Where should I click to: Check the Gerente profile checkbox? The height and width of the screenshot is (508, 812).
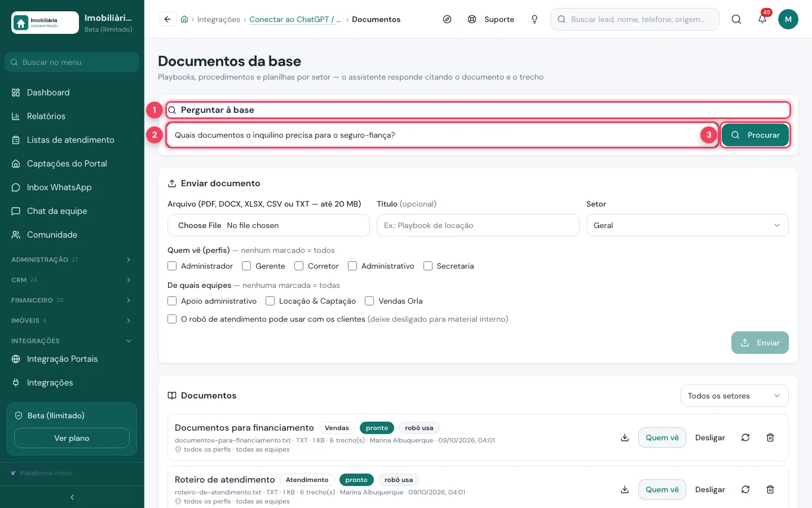pyautogui.click(x=246, y=266)
